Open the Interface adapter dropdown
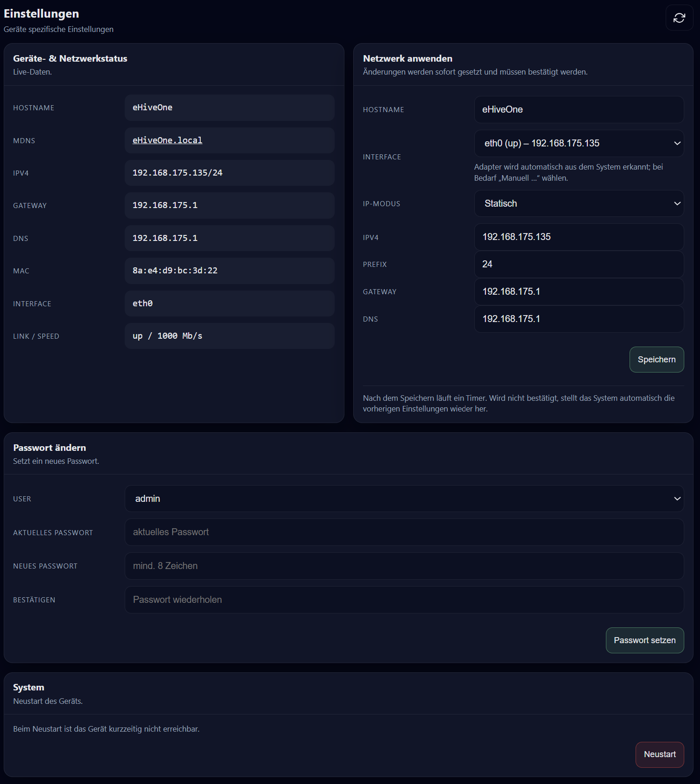Viewport: 700px width, 784px height. click(x=579, y=144)
